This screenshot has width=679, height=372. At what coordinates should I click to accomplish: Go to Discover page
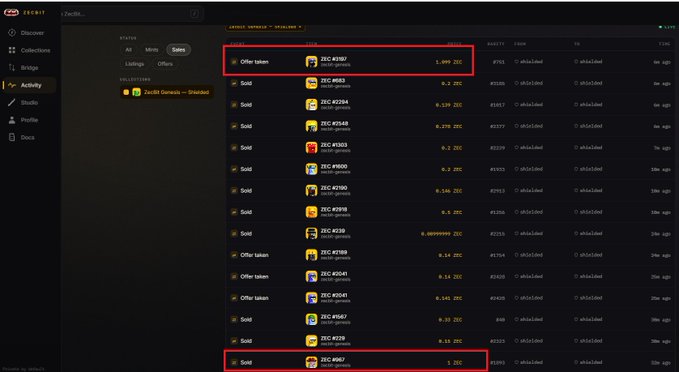pos(32,33)
